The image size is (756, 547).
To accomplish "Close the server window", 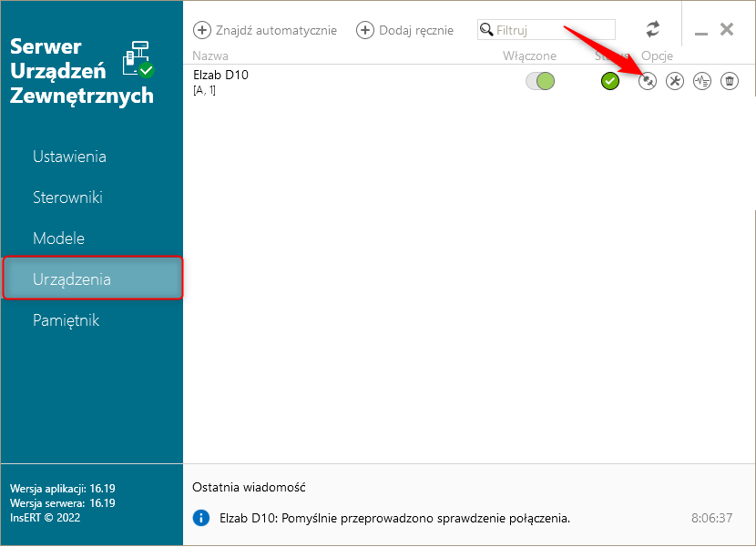I will click(727, 29).
